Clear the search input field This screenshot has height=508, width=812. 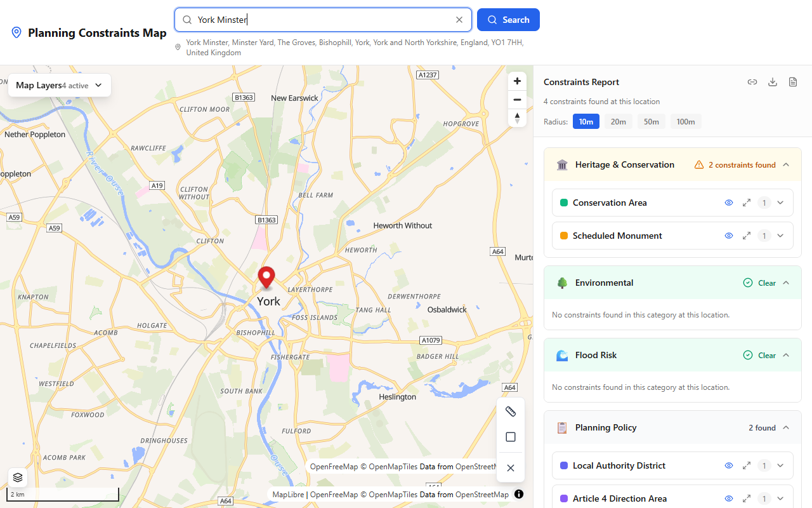pos(459,20)
